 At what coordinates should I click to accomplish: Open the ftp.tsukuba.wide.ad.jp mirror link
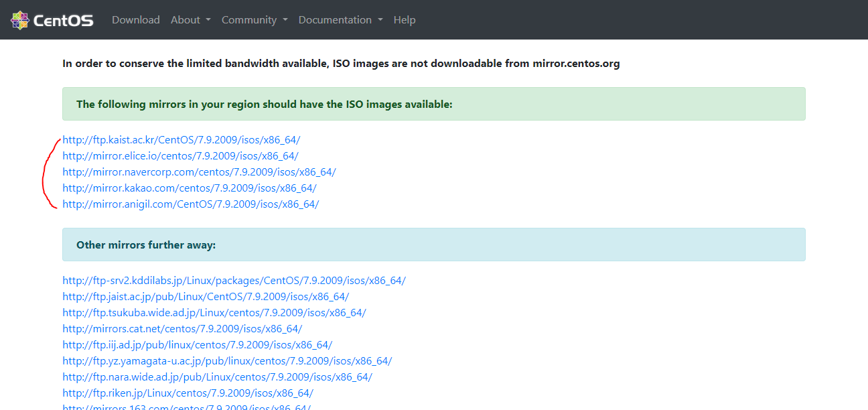214,313
